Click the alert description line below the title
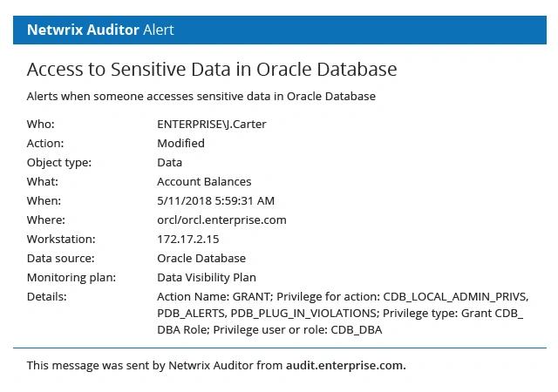The image size is (558, 392). point(201,96)
